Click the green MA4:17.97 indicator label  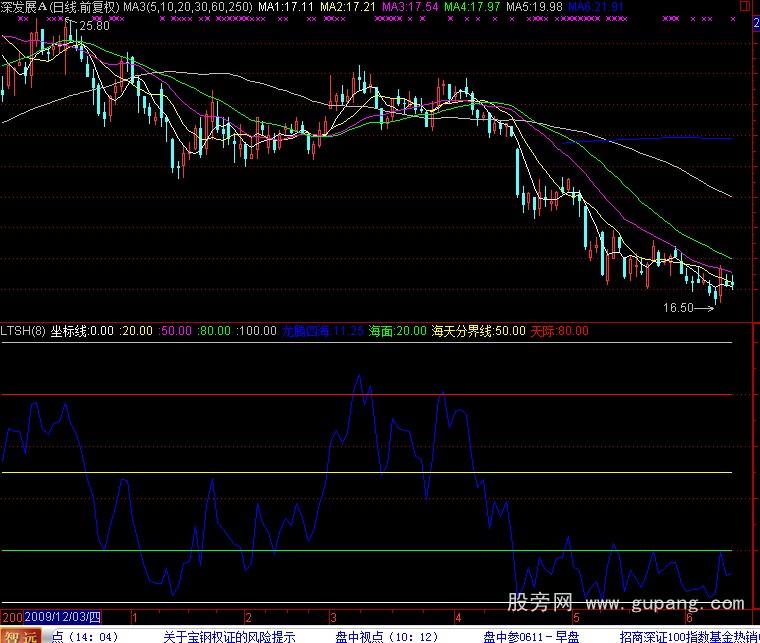[x=473, y=7]
